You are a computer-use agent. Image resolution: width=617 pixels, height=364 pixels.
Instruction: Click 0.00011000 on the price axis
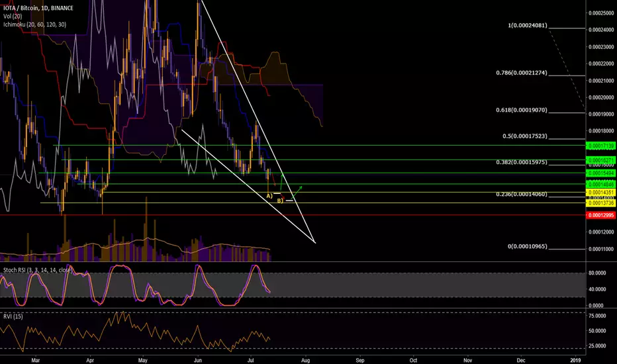point(601,249)
